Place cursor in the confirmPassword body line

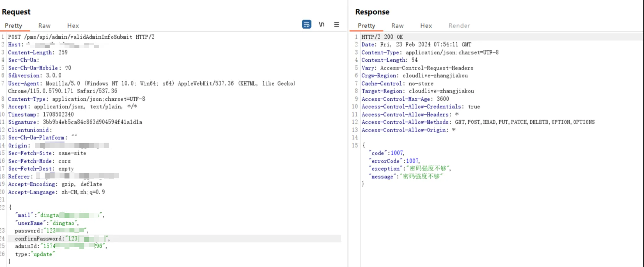39,239
